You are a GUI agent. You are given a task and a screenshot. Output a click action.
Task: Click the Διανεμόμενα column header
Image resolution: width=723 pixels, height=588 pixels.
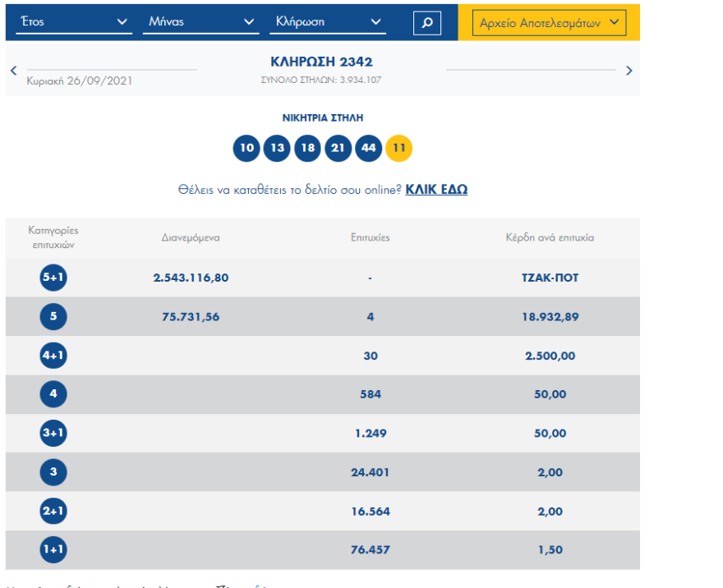click(191, 237)
